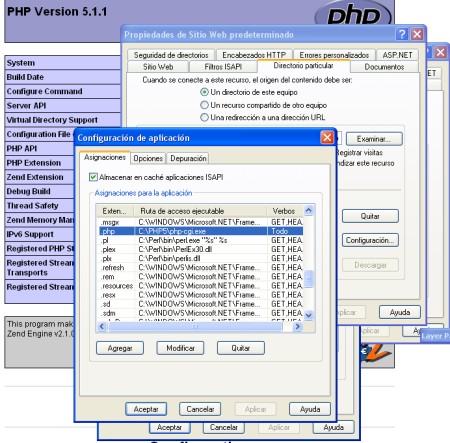Click the vertical scrollbar thumb in mappings list

[309, 279]
